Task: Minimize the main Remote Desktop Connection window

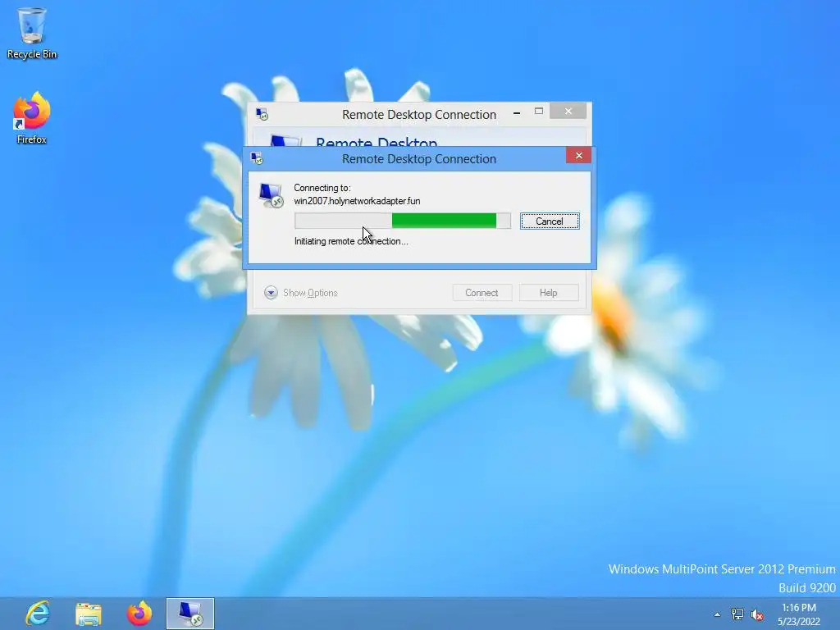Action: [x=517, y=112]
